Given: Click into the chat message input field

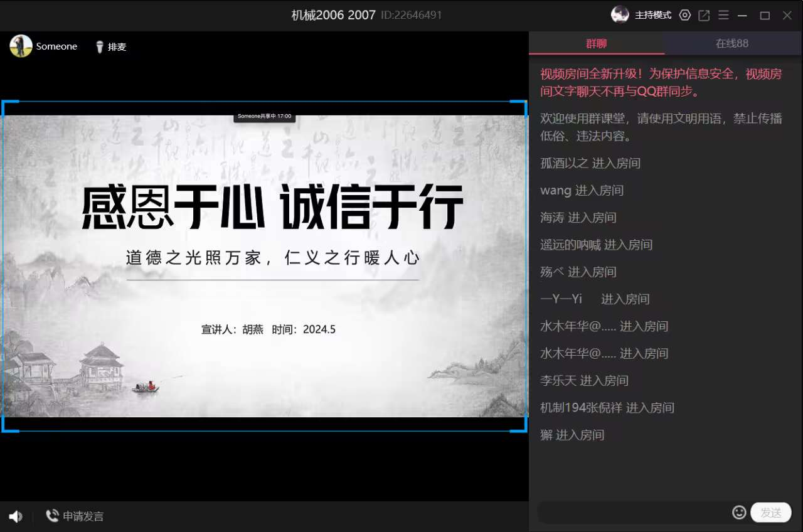Looking at the screenshot, I should [x=634, y=513].
